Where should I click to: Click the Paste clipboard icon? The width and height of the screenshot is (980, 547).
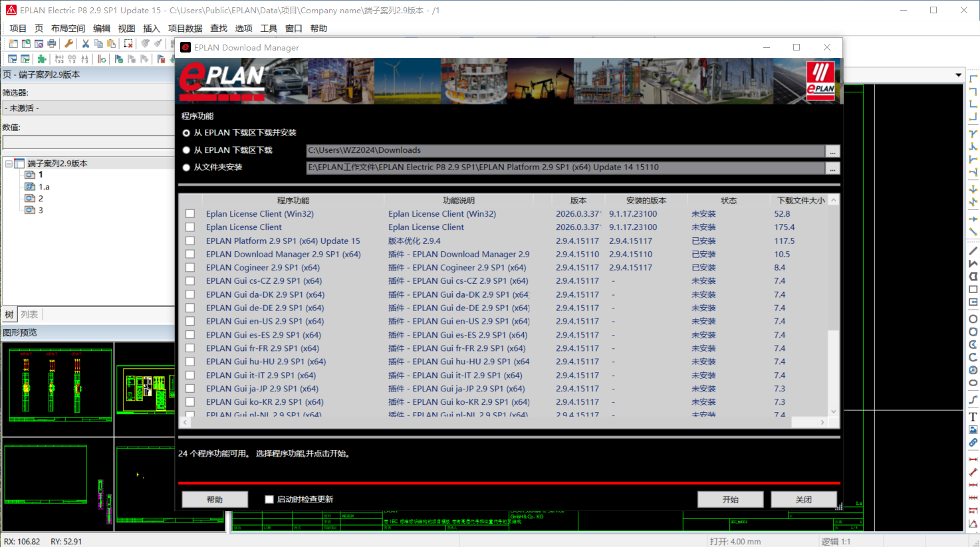(111, 44)
